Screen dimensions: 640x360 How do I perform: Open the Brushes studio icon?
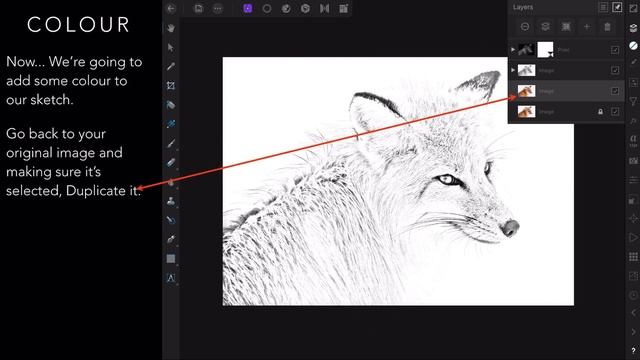click(x=633, y=62)
